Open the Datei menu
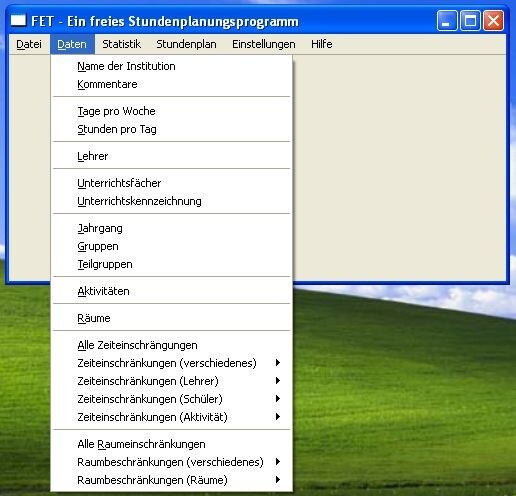 29,44
